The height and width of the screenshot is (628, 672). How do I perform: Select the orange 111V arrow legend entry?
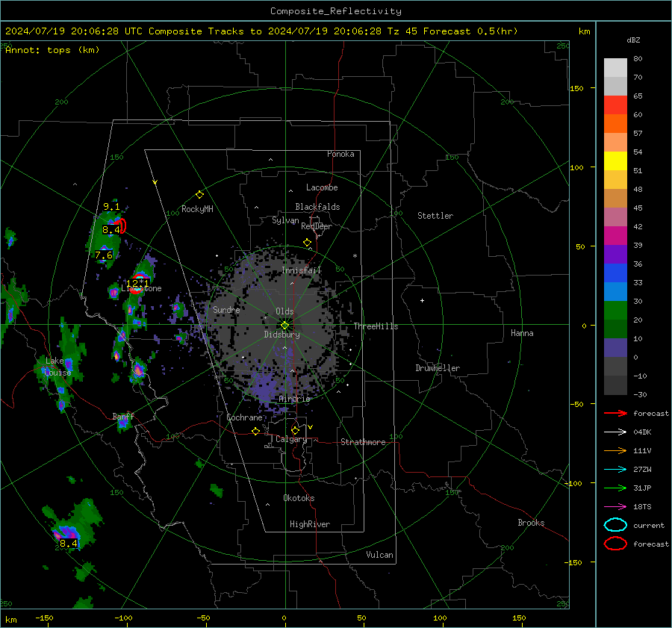coord(615,450)
